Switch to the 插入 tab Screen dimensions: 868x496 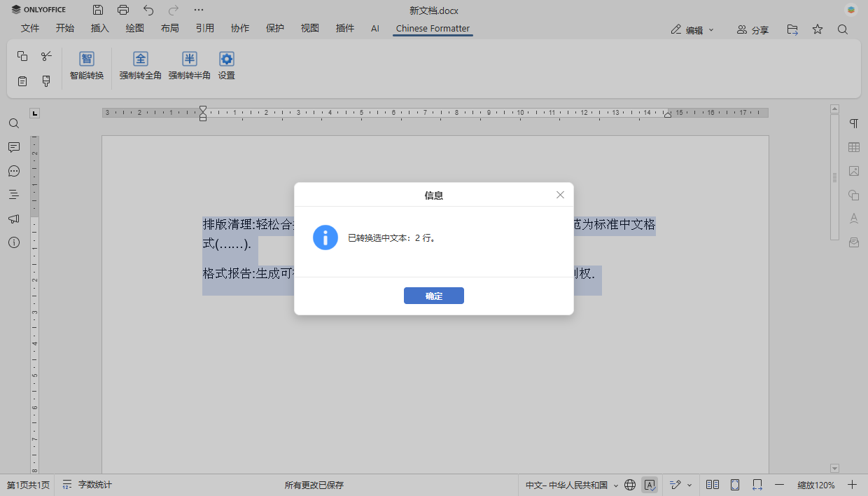[x=100, y=29]
